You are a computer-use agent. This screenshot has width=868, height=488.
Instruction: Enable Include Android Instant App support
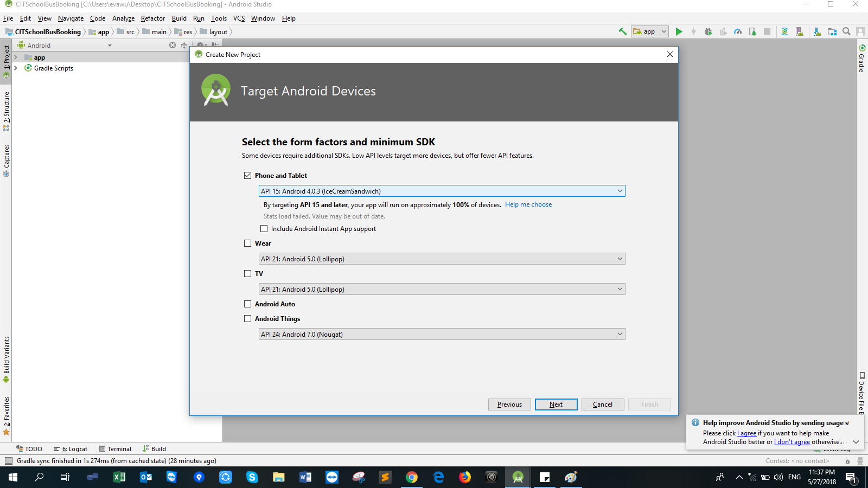(264, 229)
